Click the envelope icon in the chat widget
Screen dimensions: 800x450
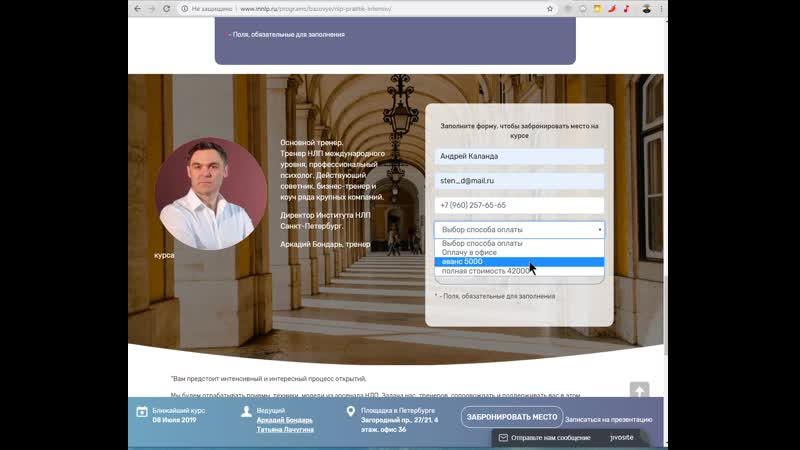click(x=503, y=438)
